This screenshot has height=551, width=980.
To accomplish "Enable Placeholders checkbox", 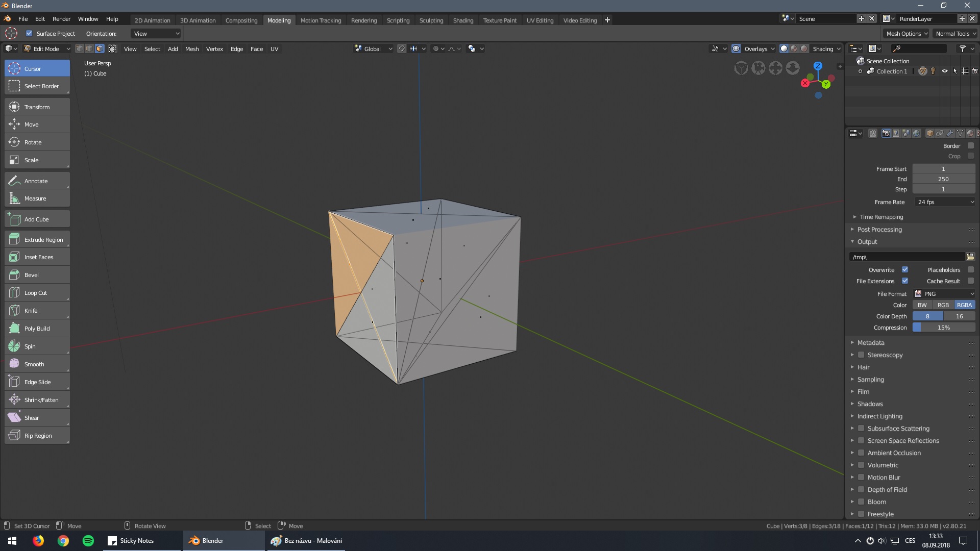I will coord(971,270).
